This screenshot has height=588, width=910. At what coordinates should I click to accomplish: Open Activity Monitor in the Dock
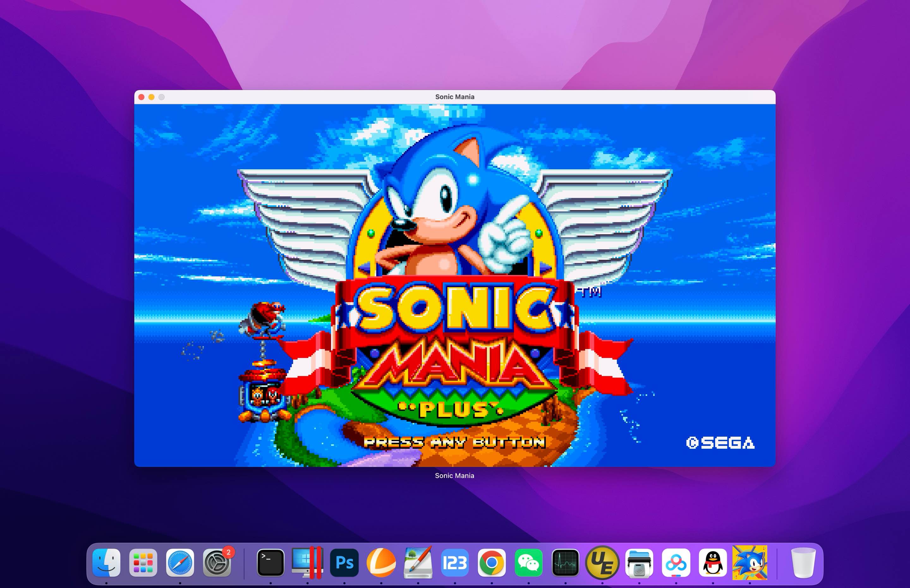(565, 562)
